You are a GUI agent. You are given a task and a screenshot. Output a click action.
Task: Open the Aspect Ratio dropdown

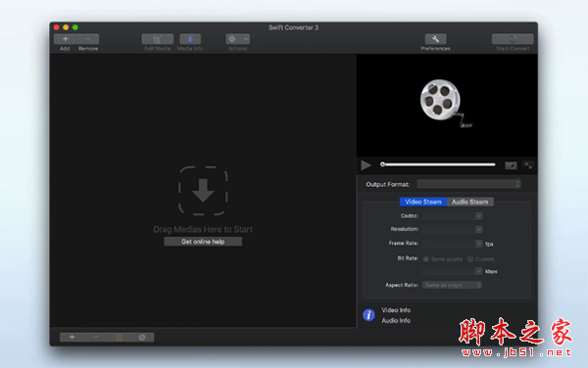coord(452,285)
